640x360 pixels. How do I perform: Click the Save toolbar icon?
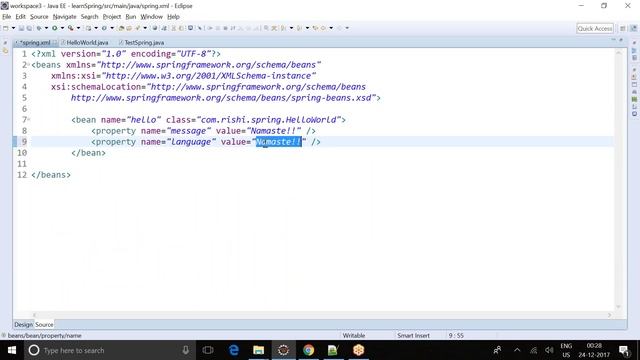[21, 28]
